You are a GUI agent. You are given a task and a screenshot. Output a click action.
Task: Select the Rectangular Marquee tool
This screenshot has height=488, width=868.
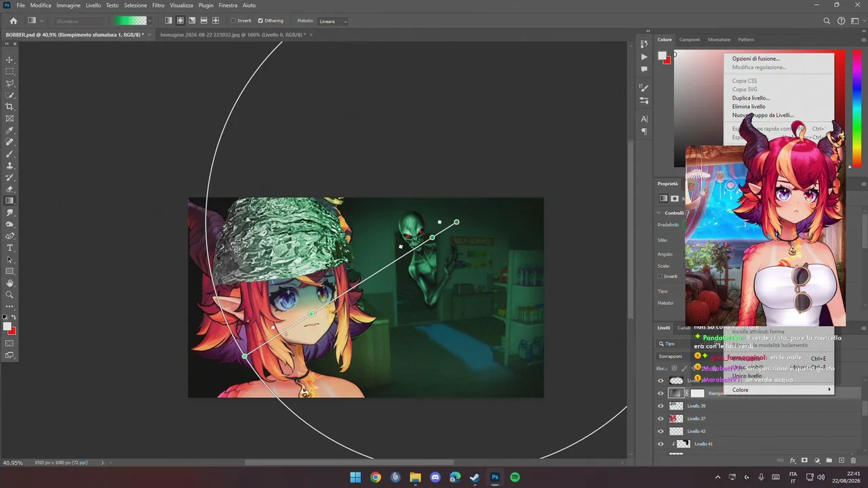click(x=9, y=71)
